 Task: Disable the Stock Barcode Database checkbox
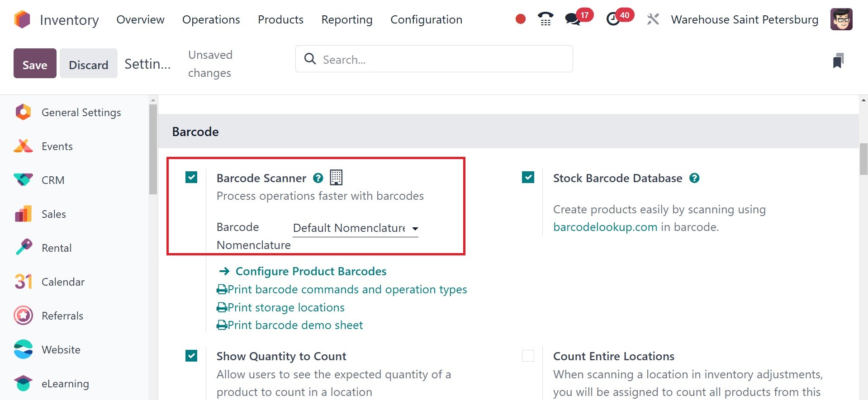point(528,177)
